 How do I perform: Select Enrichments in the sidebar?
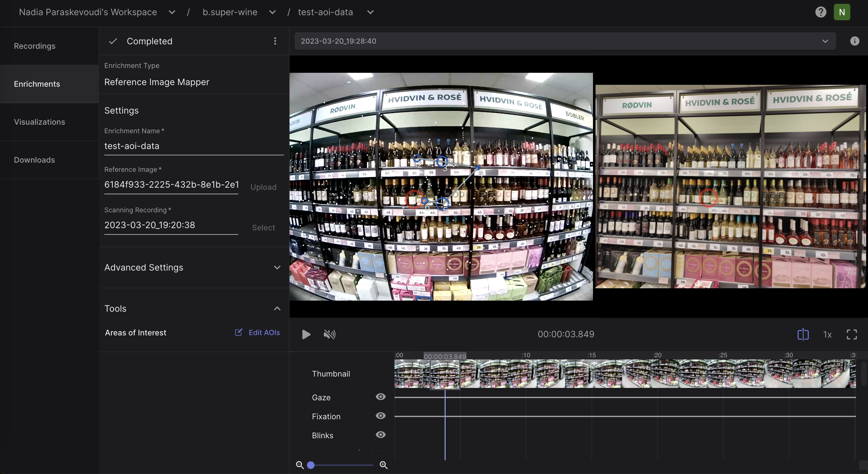click(49, 84)
